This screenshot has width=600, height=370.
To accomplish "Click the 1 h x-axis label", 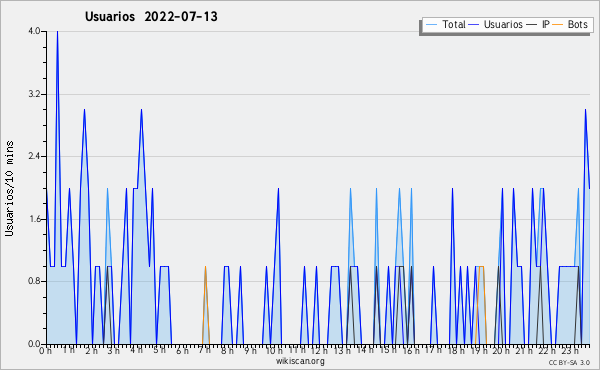I will coord(68,350).
